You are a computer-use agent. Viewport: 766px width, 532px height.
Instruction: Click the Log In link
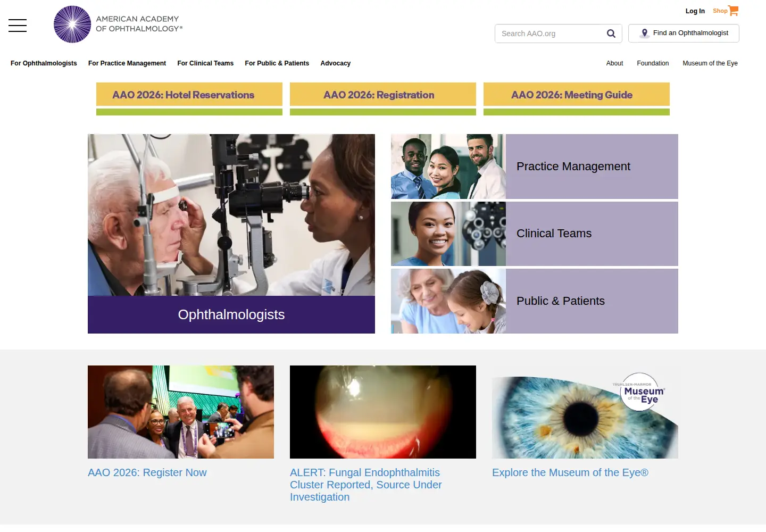695,11
